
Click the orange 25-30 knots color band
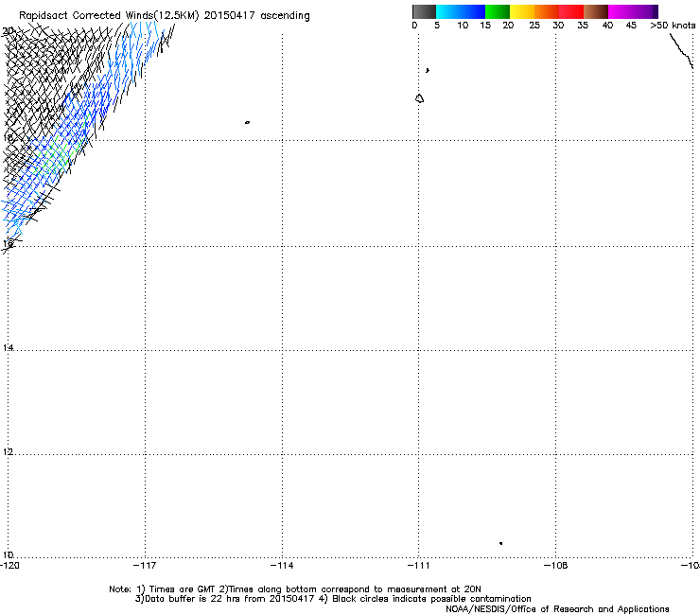click(547, 11)
